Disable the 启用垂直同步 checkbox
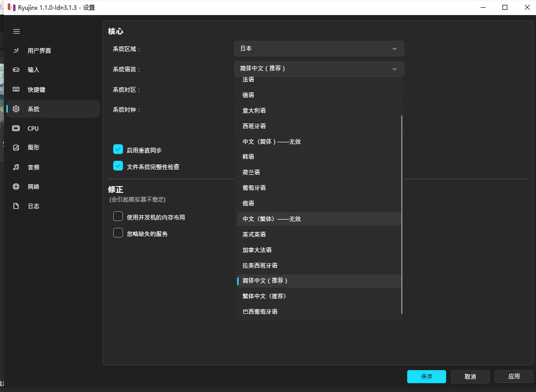The image size is (536, 392). click(118, 150)
